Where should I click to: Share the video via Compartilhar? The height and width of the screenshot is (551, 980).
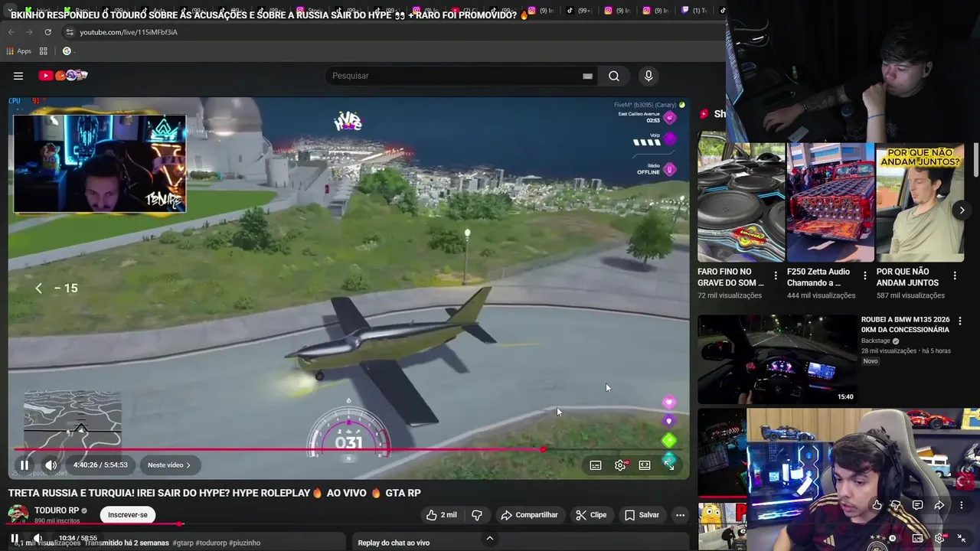529,515
